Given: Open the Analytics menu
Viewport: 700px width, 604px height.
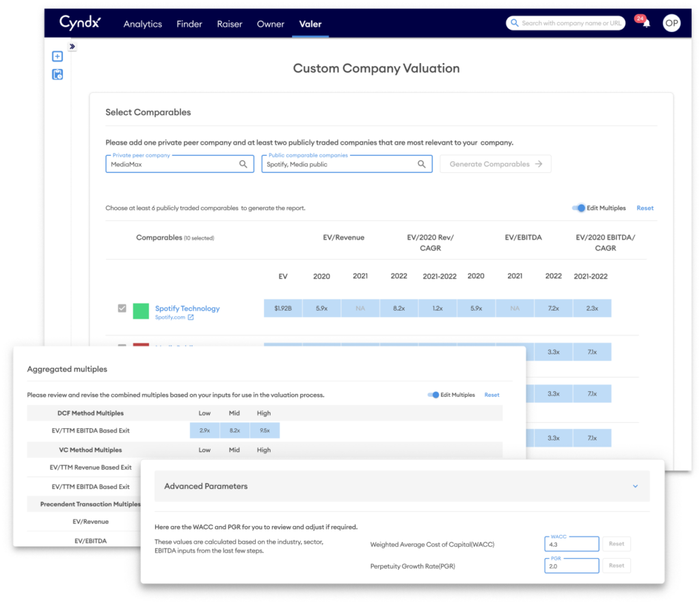Looking at the screenshot, I should click(142, 24).
